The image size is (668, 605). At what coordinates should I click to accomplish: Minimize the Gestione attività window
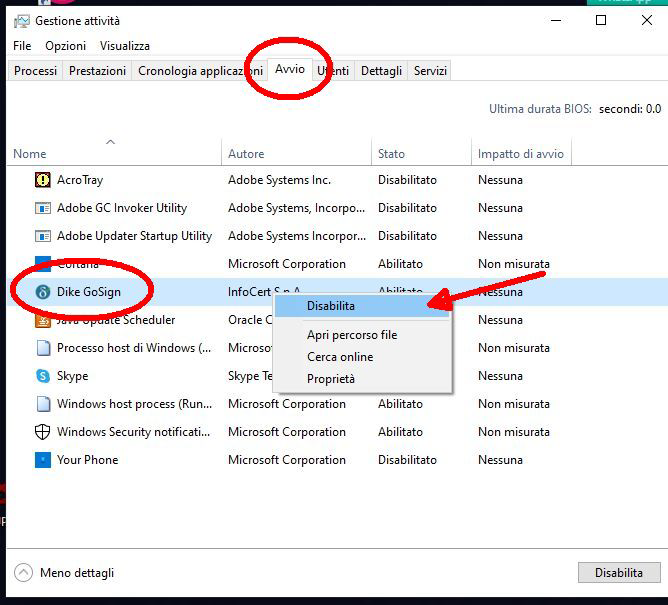tap(556, 20)
